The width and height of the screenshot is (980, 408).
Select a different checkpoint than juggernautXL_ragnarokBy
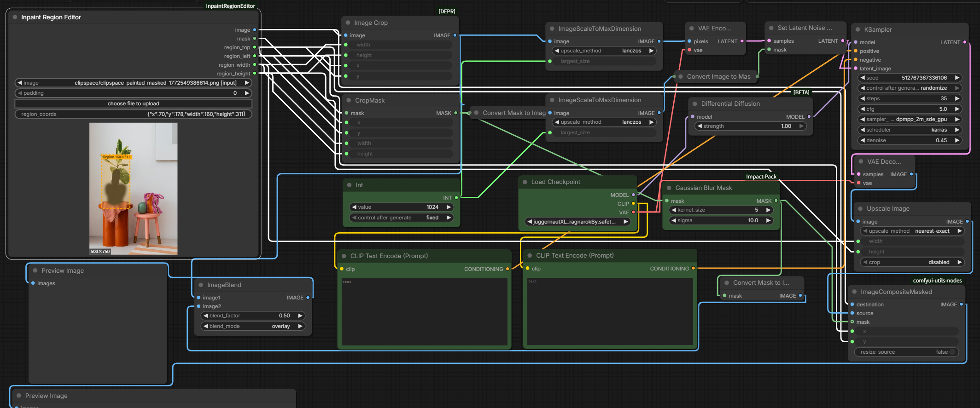click(578, 222)
